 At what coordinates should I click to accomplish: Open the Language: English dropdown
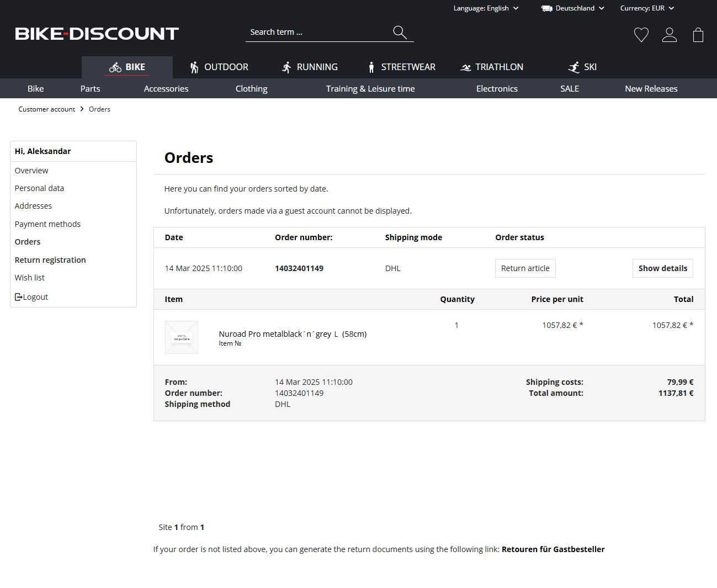pyautogui.click(x=486, y=8)
